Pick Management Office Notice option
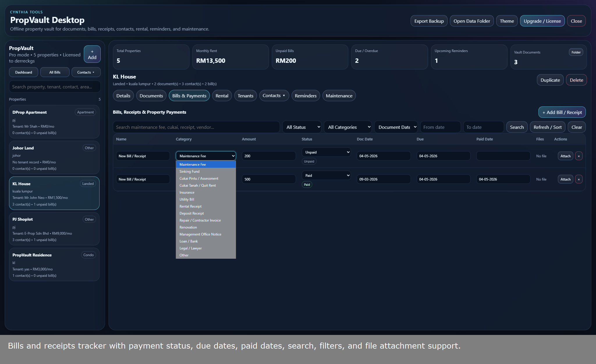This screenshot has height=364, width=596. (x=206, y=234)
